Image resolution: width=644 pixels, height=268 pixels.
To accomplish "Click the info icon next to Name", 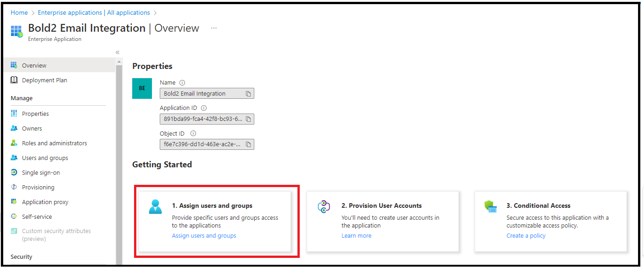I will coord(183,82).
